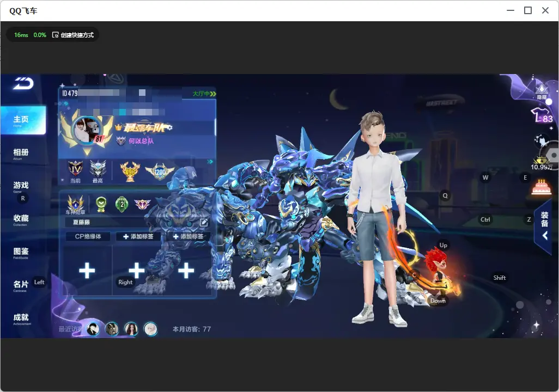
Task: Click the 本月访客: 77 text
Action: click(192, 329)
